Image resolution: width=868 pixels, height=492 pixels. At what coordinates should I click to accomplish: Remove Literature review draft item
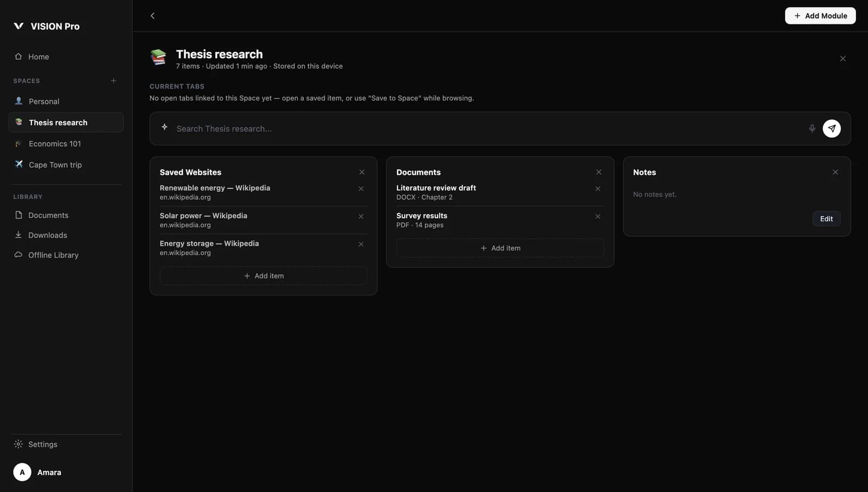(x=598, y=189)
